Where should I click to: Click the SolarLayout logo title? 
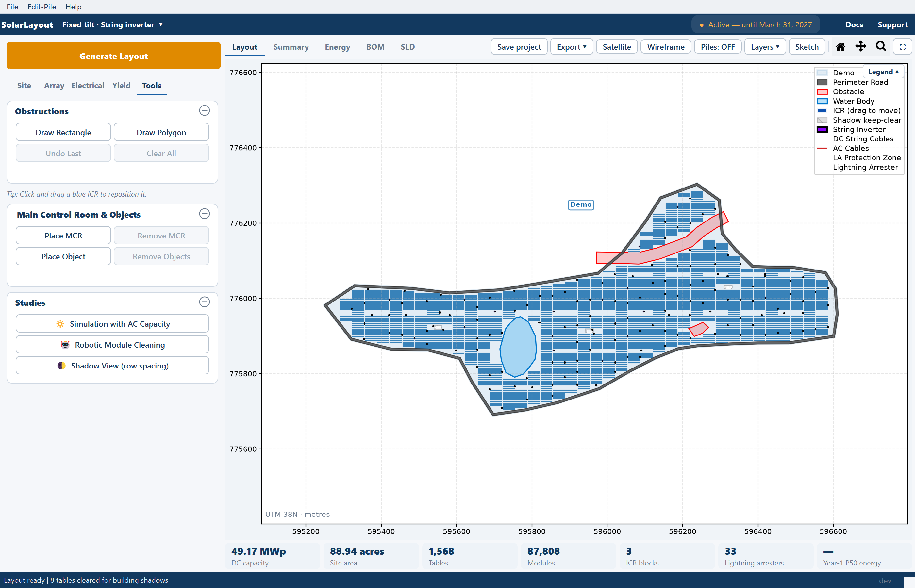click(27, 25)
